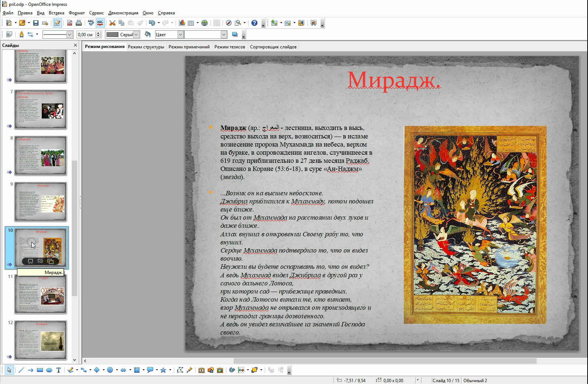Open the Демонстрация menu
Viewport: 588px width, 384px height.
[123, 13]
